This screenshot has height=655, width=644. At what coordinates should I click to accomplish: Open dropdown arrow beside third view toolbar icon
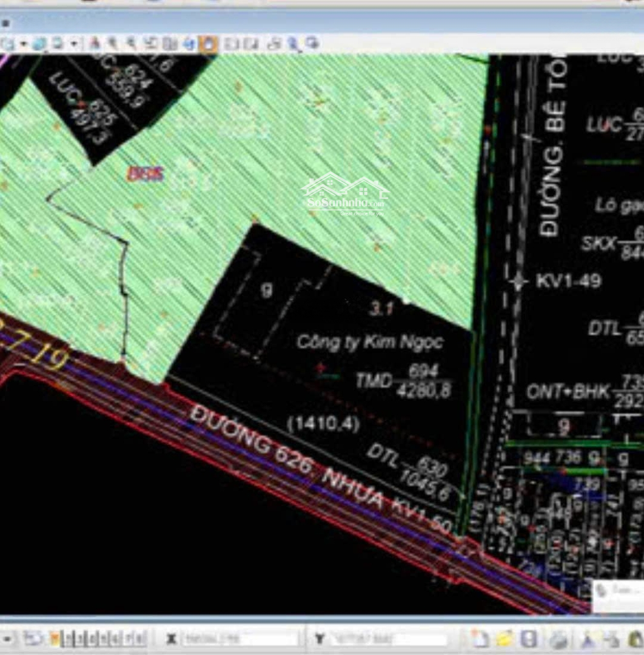pos(73,44)
